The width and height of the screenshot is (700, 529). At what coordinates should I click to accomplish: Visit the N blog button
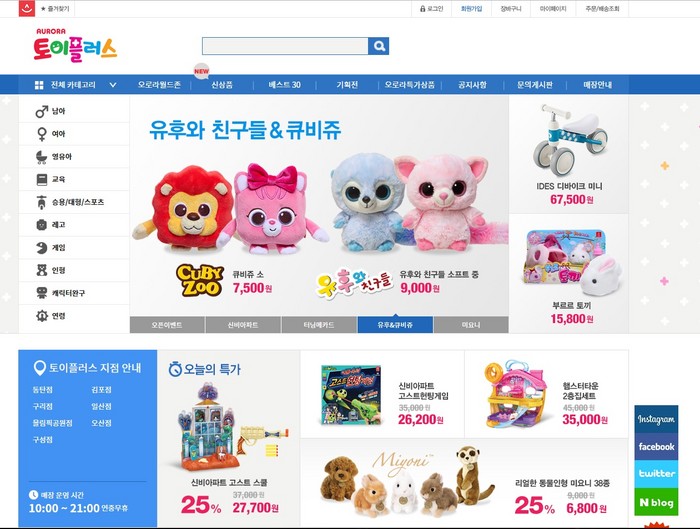pos(656,502)
